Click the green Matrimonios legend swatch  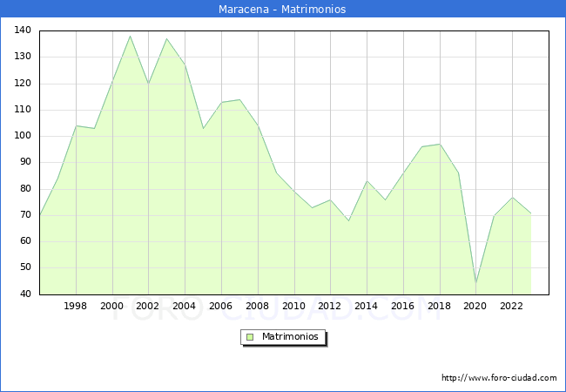coord(250,337)
